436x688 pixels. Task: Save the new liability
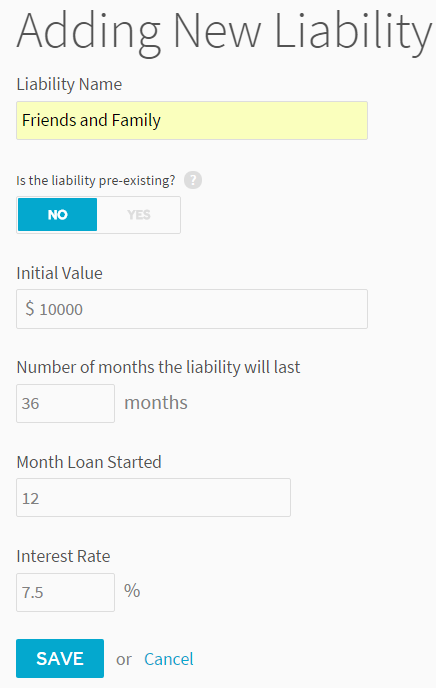point(60,659)
